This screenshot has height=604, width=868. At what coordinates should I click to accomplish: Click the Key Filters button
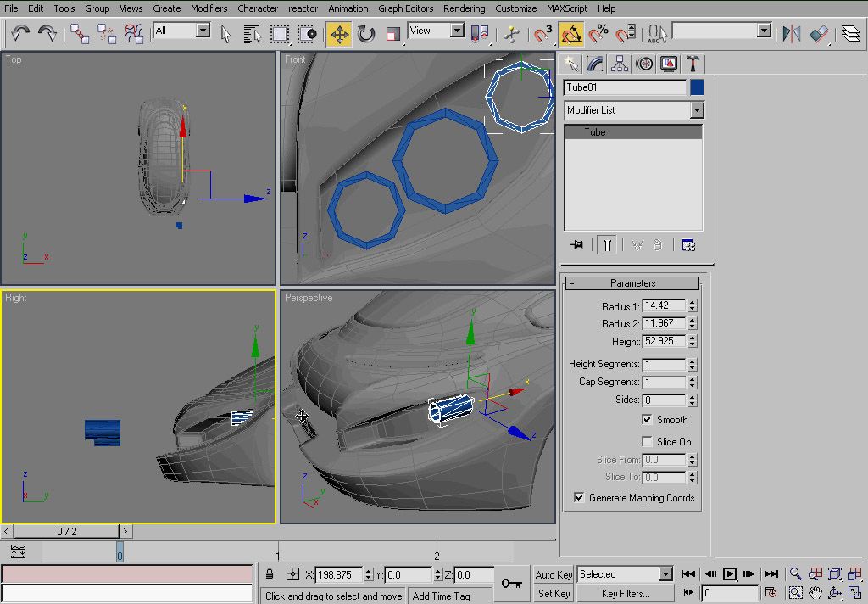625,594
